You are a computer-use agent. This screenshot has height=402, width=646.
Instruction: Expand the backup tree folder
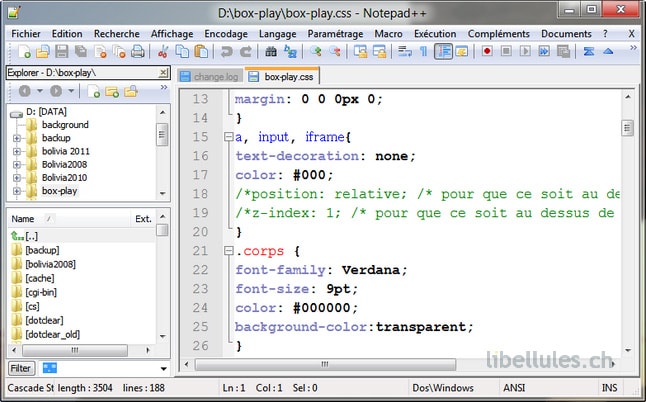(16, 138)
